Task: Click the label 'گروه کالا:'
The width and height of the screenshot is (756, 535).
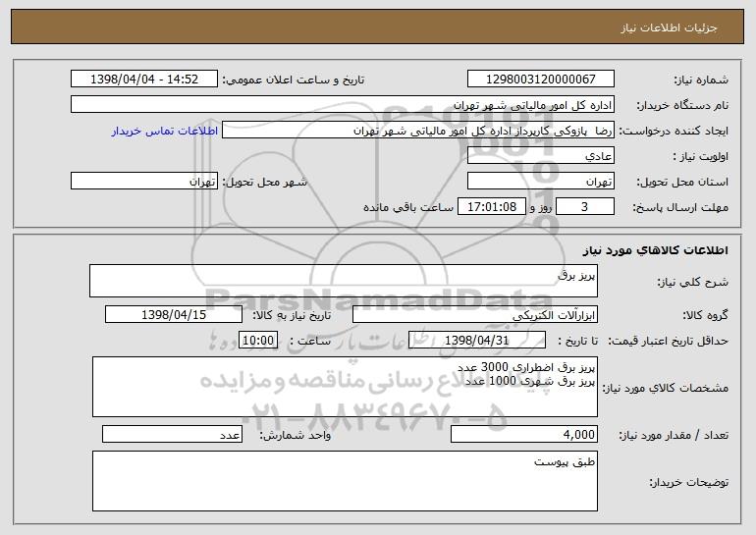Action: [705, 316]
